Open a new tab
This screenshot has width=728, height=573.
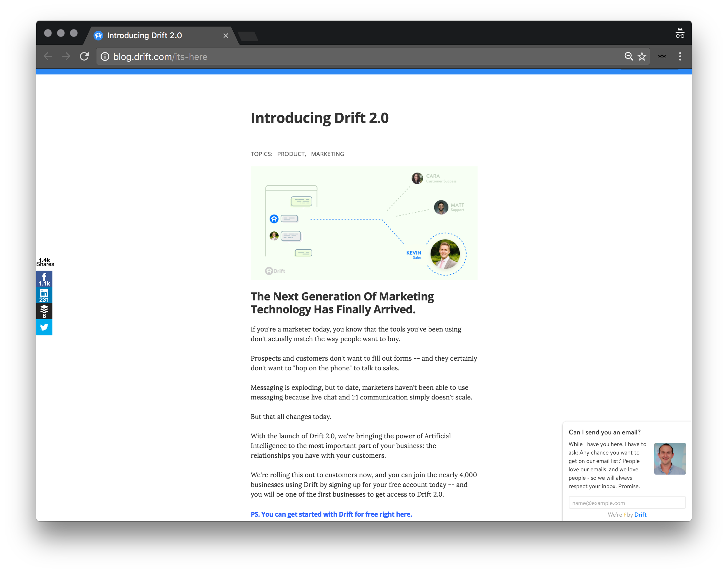pos(248,36)
